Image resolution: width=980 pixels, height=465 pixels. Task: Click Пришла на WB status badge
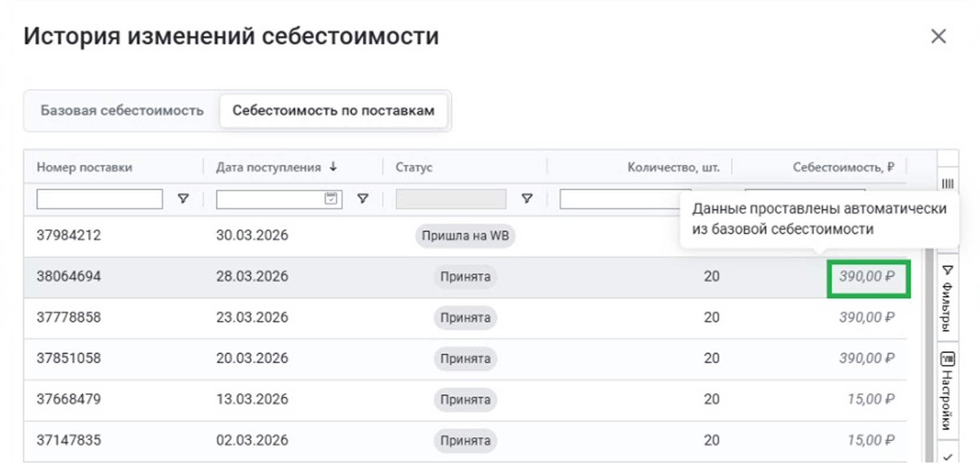[x=465, y=236]
